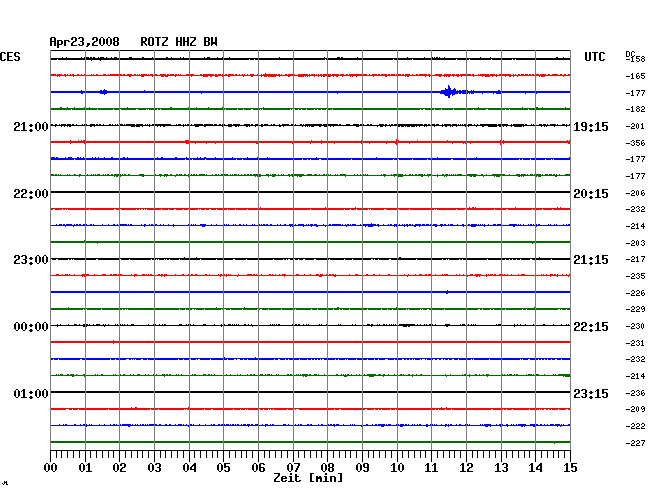Click the 22:15 UTC time label
This screenshot has height=494, width=650.
(x=591, y=327)
